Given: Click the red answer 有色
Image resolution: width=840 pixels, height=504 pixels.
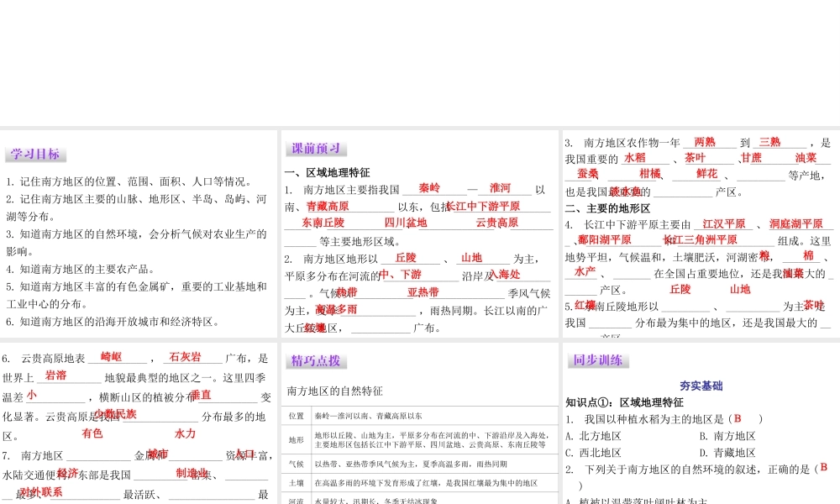Looking at the screenshot, I should click(x=92, y=433).
